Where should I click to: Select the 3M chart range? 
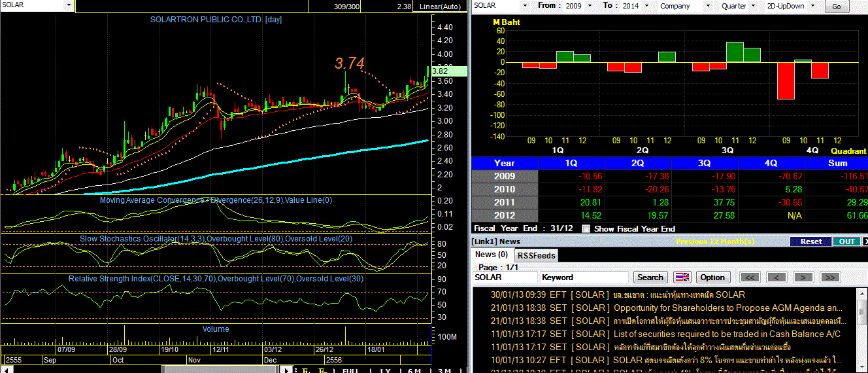[445, 370]
